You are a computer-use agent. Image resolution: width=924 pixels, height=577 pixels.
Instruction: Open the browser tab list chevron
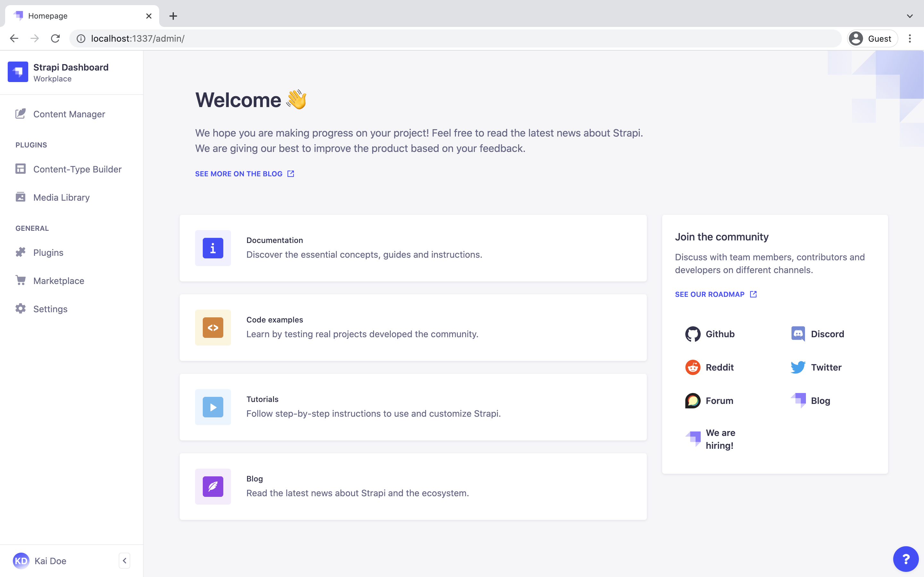coord(910,16)
